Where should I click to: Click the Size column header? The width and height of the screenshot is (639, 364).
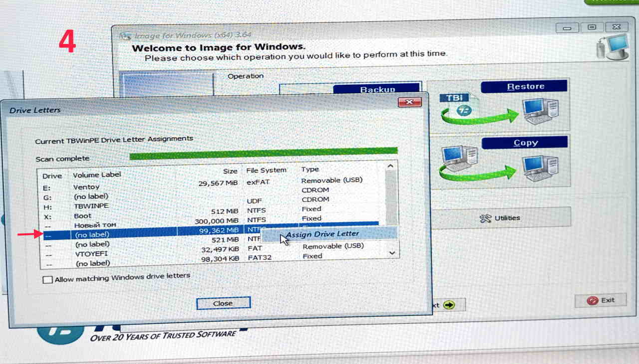(230, 171)
